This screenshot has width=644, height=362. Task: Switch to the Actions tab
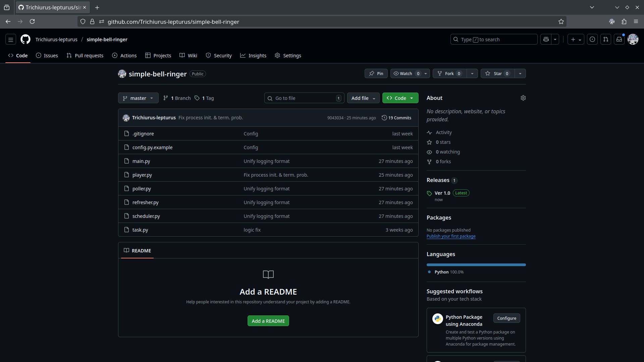pos(124,56)
